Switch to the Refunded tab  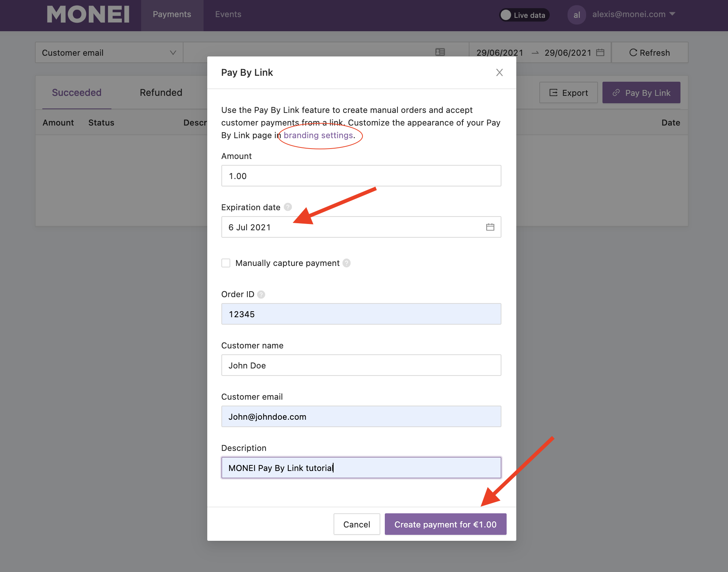(161, 92)
